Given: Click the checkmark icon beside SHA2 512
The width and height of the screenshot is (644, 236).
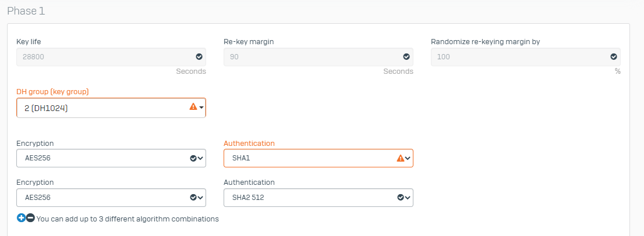Looking at the screenshot, I should (x=401, y=198).
